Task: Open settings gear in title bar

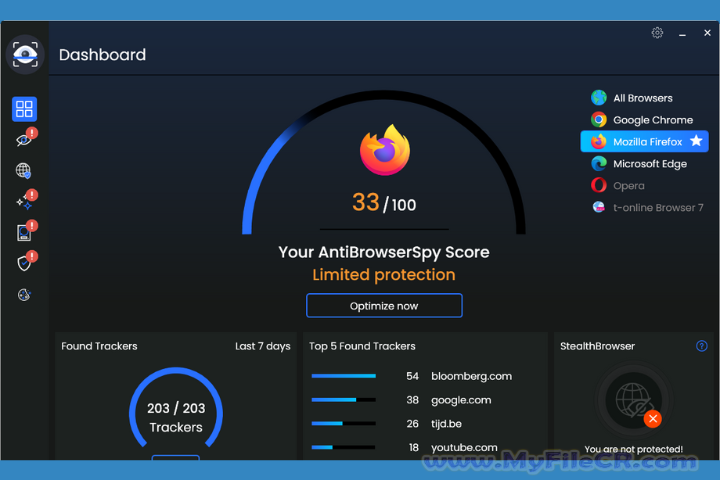Action: pos(657,33)
